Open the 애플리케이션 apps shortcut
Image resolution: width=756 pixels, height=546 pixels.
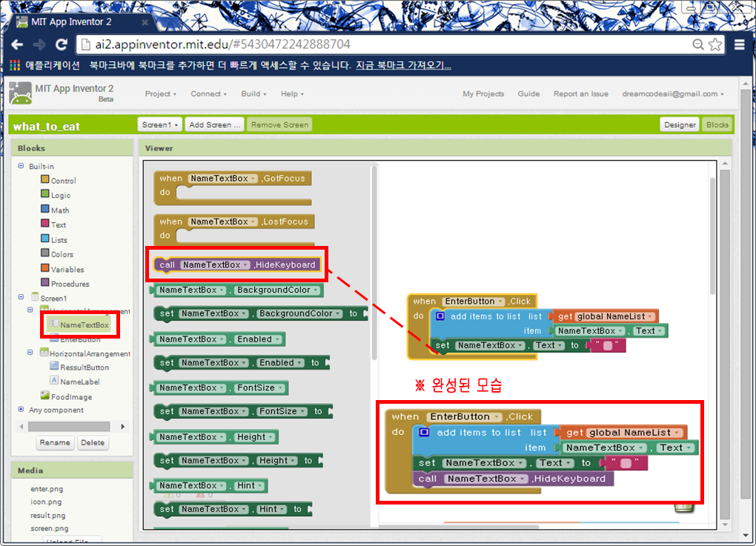pos(44,65)
